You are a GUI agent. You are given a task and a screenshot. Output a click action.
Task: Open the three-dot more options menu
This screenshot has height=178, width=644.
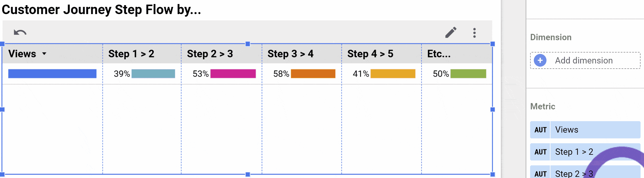pos(474,33)
